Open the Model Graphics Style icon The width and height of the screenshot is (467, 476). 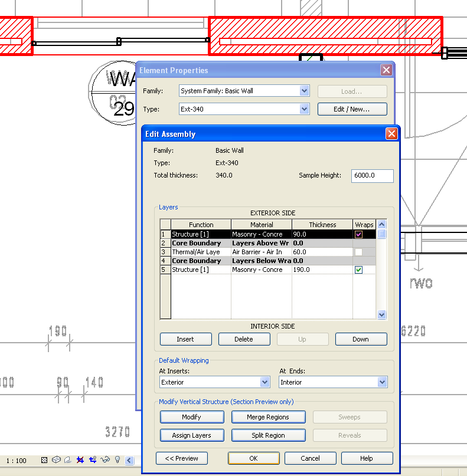click(56, 460)
